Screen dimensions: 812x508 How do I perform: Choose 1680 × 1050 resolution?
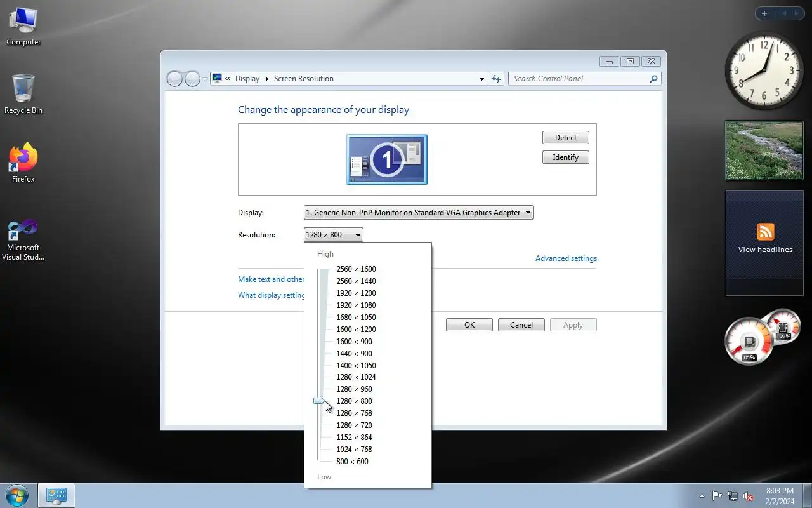pos(356,317)
